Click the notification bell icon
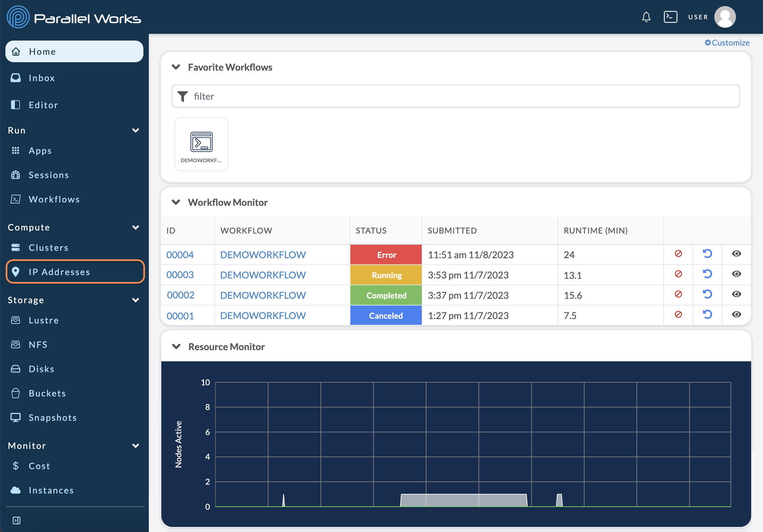Image resolution: width=763 pixels, height=532 pixels. tap(646, 16)
